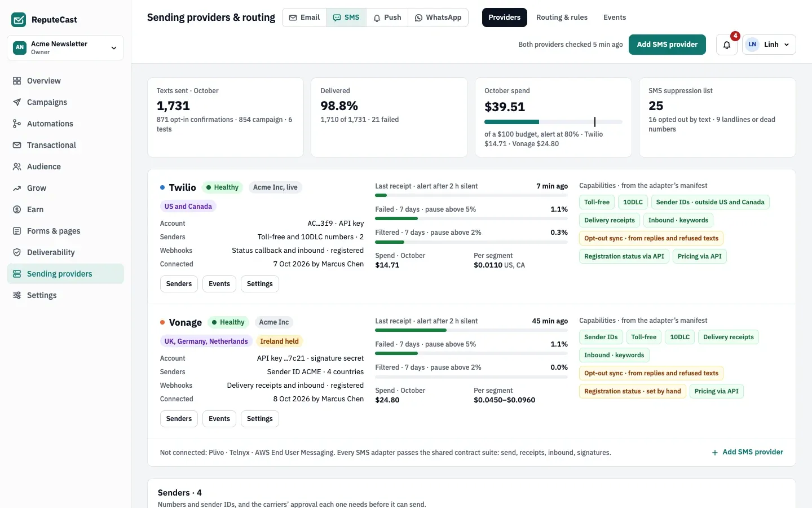Click the LN user avatar

coord(752,45)
